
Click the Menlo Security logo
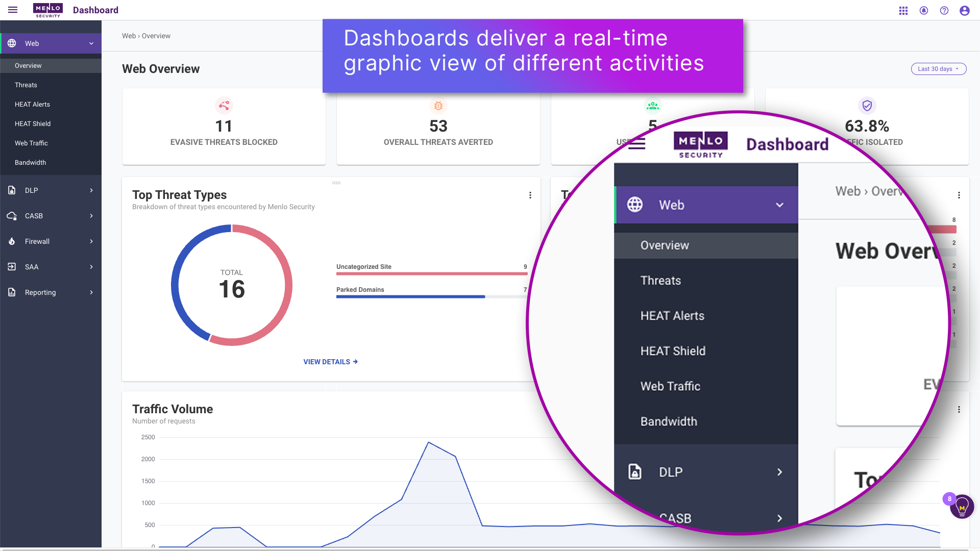tap(47, 10)
